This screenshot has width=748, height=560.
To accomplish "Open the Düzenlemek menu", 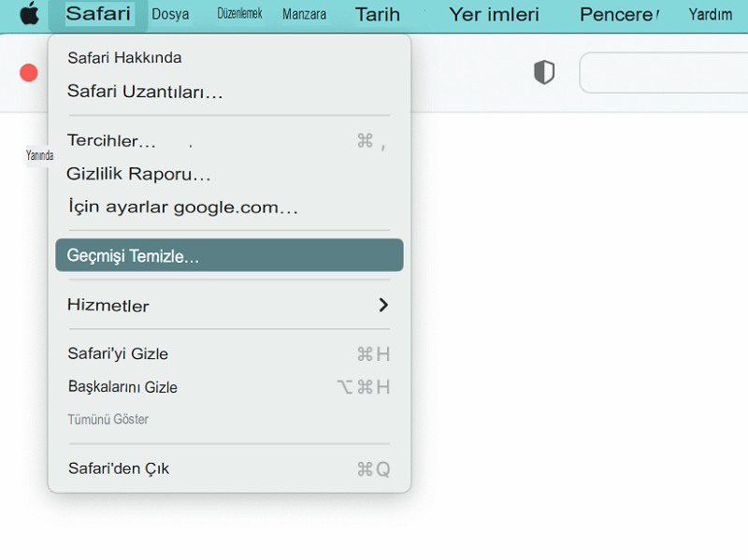I will click(239, 14).
